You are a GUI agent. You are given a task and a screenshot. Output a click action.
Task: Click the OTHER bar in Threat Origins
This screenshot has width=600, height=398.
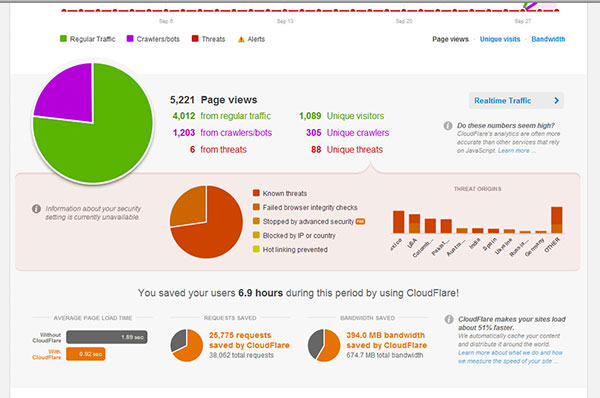[557, 220]
